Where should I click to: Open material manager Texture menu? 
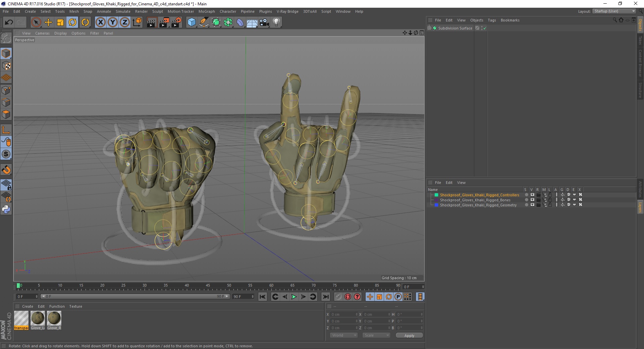(x=75, y=306)
